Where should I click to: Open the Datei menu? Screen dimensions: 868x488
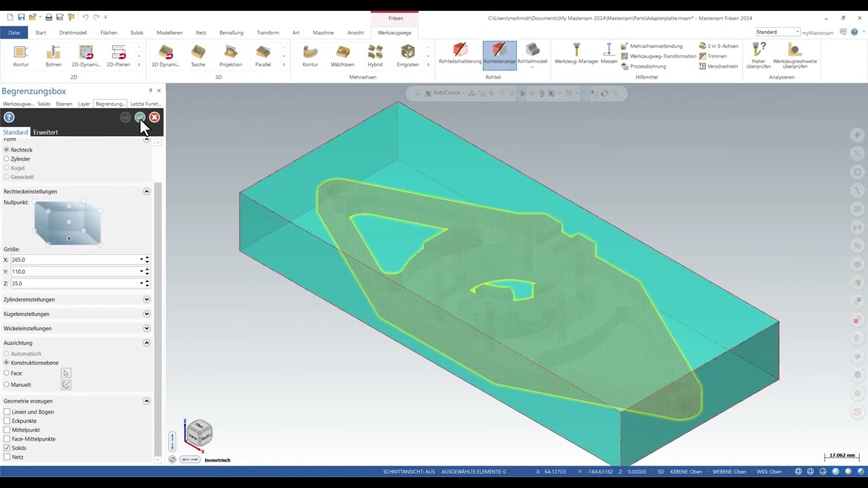[14, 33]
